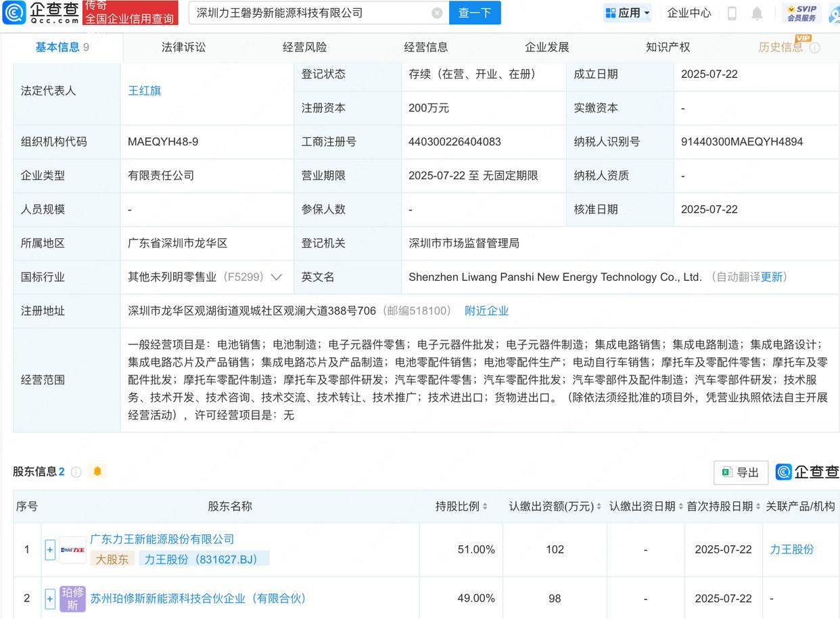This screenshot has height=619, width=840.
Task: Switch to the 法律诉讼 tab
Action: (x=183, y=47)
